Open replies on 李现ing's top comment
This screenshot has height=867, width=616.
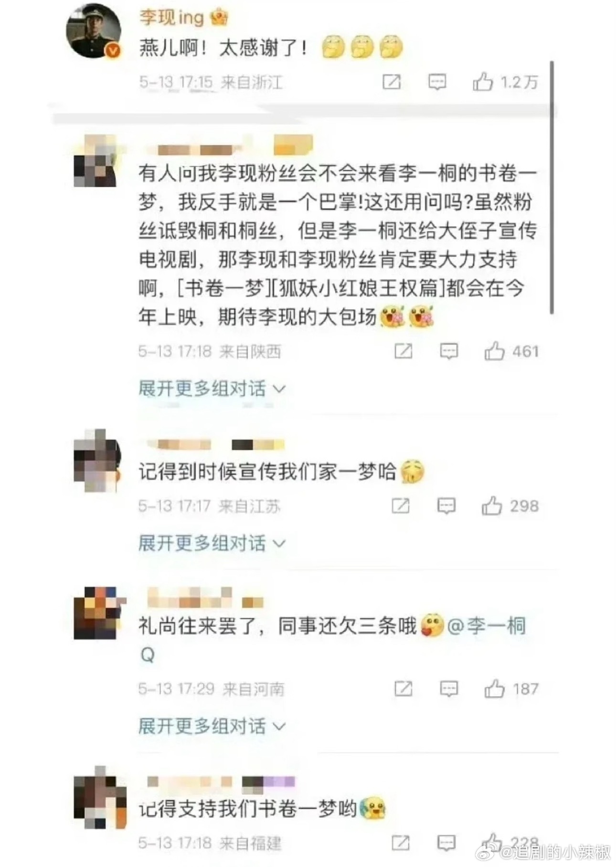coord(436,82)
